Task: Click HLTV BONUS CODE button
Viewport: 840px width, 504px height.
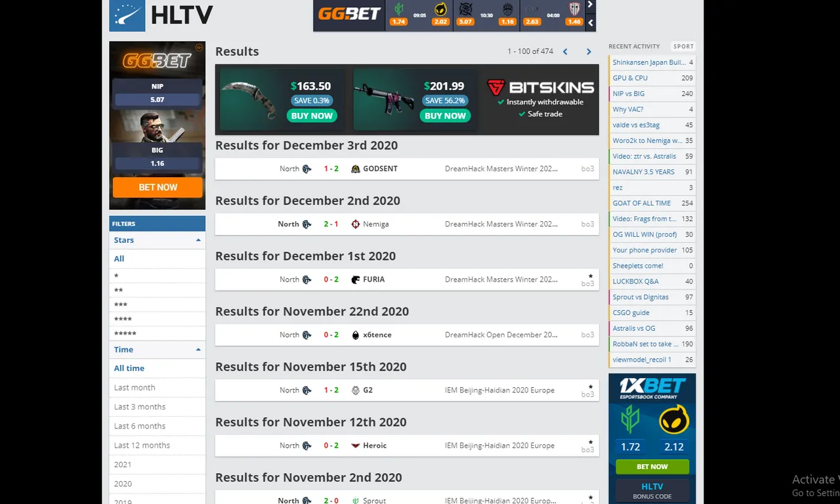Action: coord(652,491)
